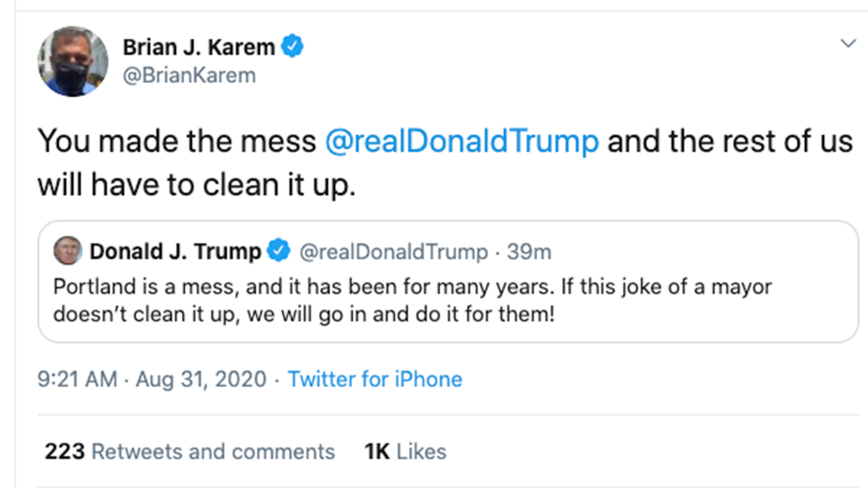View the 223 Retweets and comments

[x=190, y=452]
